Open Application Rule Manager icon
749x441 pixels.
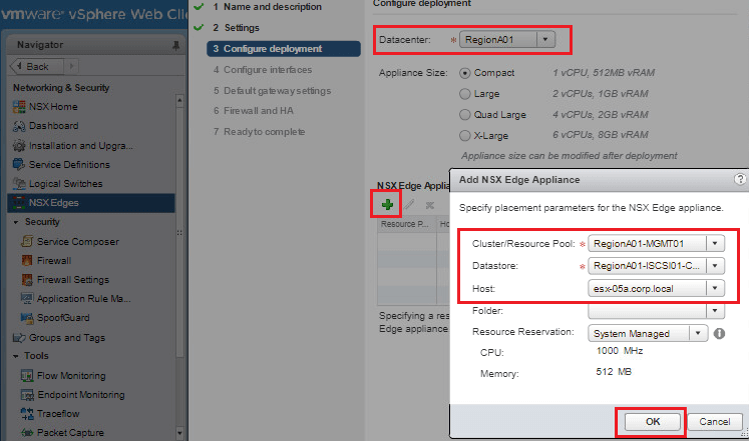tap(27, 299)
